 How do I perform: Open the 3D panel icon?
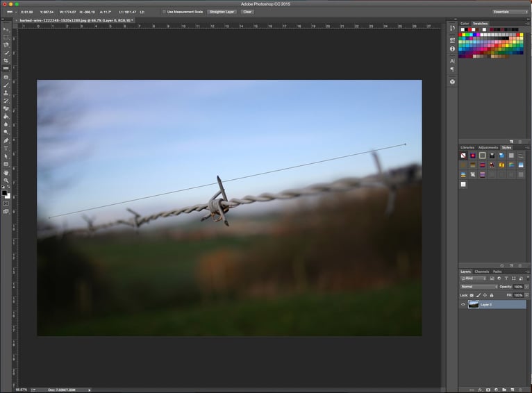[x=452, y=82]
